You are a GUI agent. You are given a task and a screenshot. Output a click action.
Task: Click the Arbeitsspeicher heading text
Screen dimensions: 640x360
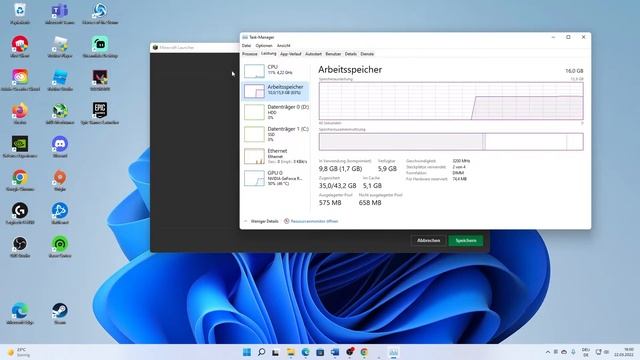(x=350, y=70)
